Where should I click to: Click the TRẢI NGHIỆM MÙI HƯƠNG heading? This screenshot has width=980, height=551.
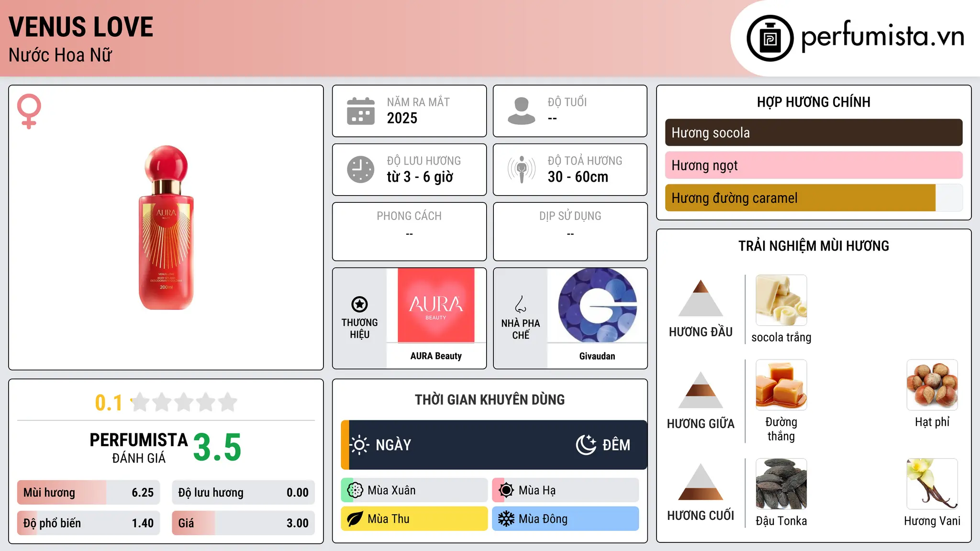[813, 246]
